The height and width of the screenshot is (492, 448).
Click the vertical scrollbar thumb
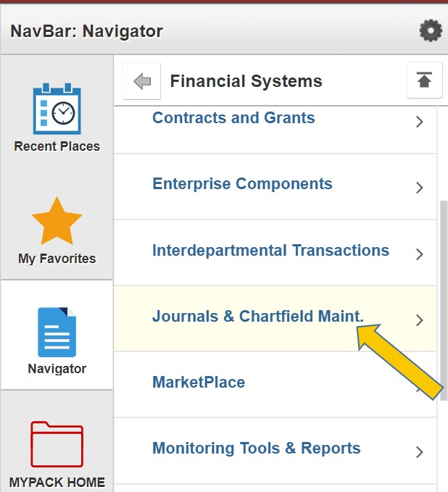click(x=444, y=301)
